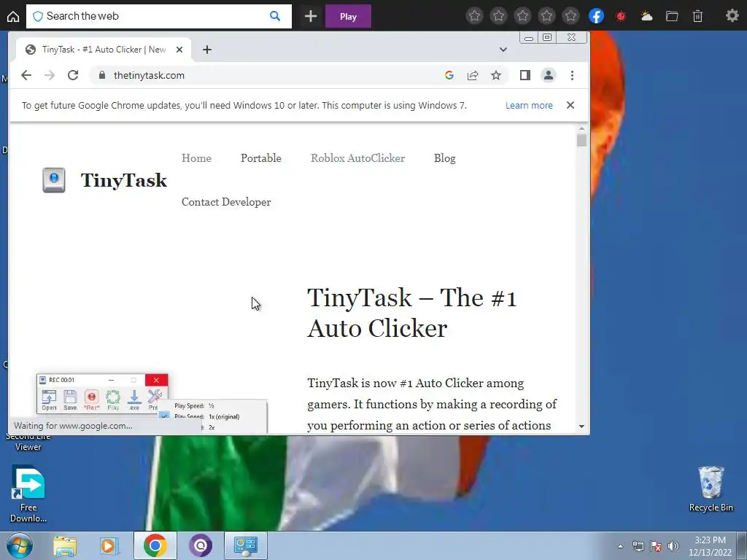Open Recycle Bin on desktop

tap(711, 489)
